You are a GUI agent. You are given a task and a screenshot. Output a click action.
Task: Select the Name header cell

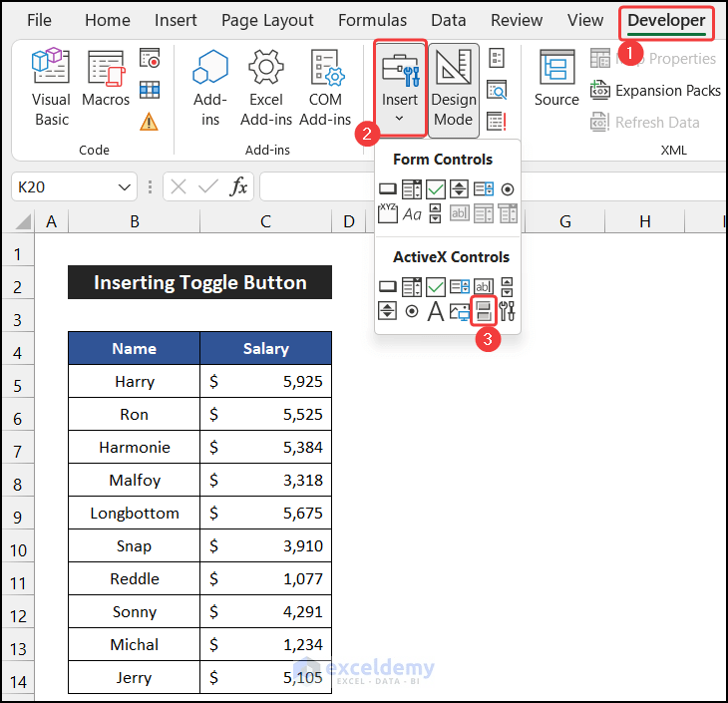(135, 348)
